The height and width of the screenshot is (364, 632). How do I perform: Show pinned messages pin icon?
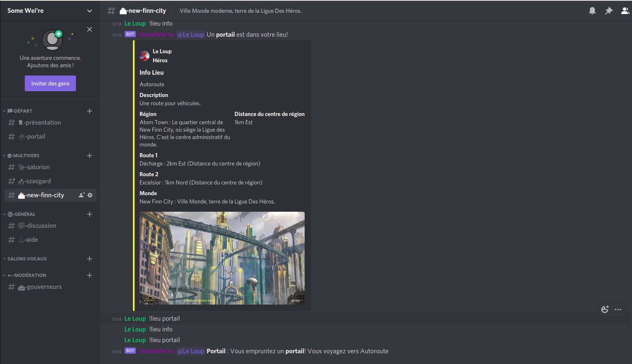(609, 11)
